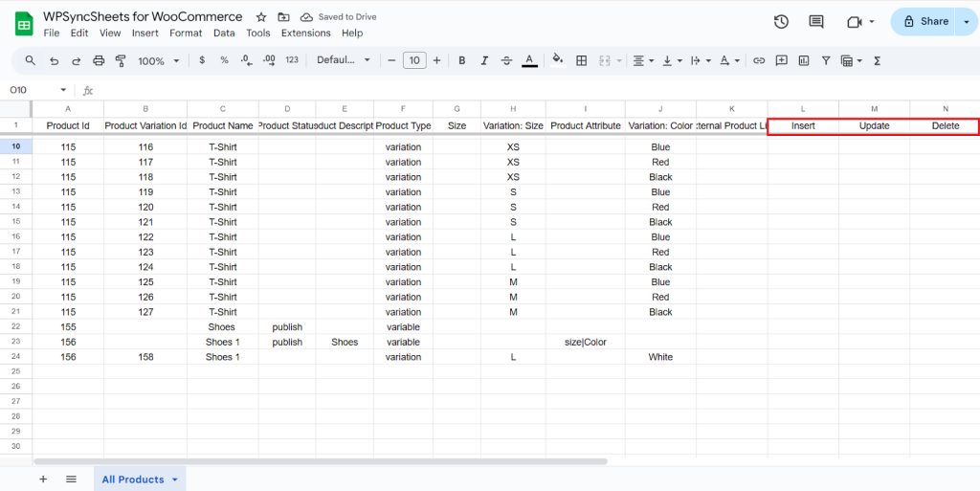The width and height of the screenshot is (980, 491).
Task: Click the Insert chart icon
Action: (804, 60)
